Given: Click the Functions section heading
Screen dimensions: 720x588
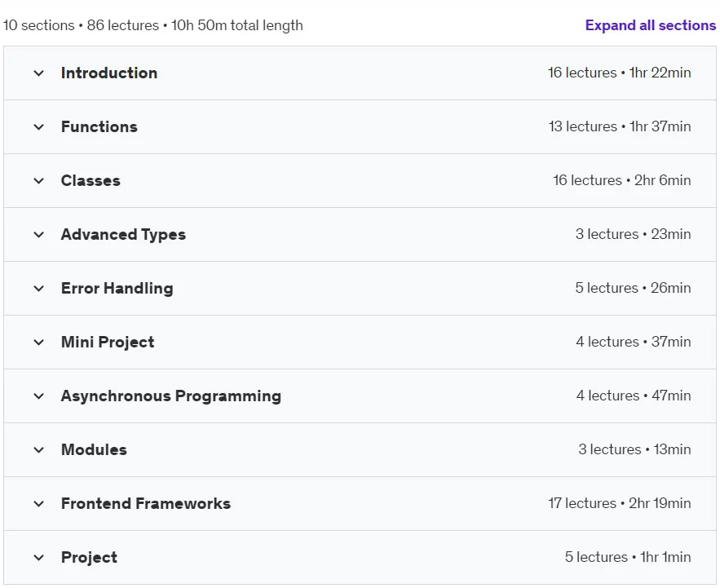Looking at the screenshot, I should tap(99, 126).
